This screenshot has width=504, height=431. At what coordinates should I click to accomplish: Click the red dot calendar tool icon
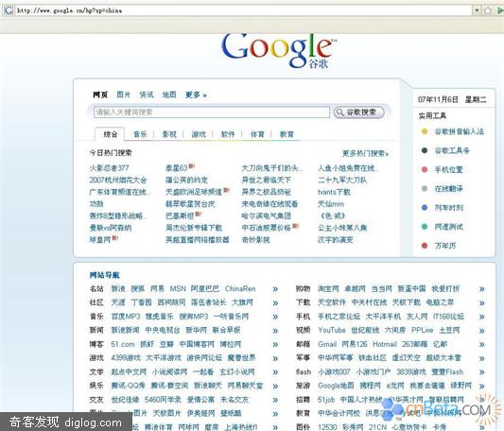pyautogui.click(x=425, y=246)
